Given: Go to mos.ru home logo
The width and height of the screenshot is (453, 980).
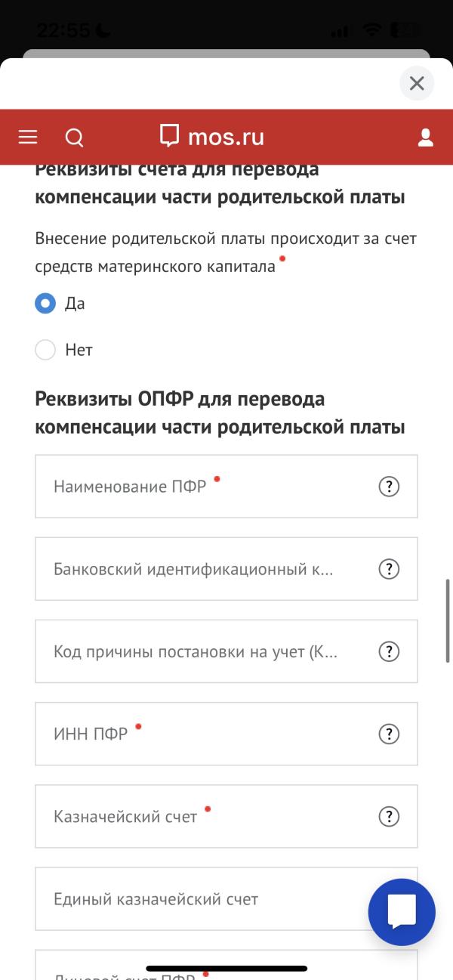Looking at the screenshot, I should pos(212,137).
